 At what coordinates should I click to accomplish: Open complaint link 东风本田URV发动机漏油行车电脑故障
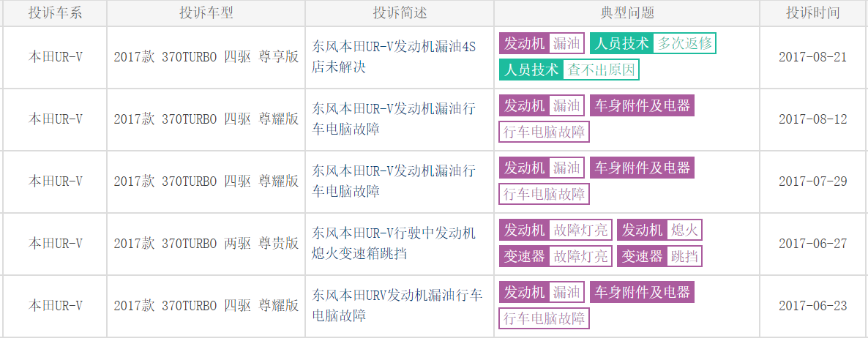(x=397, y=306)
